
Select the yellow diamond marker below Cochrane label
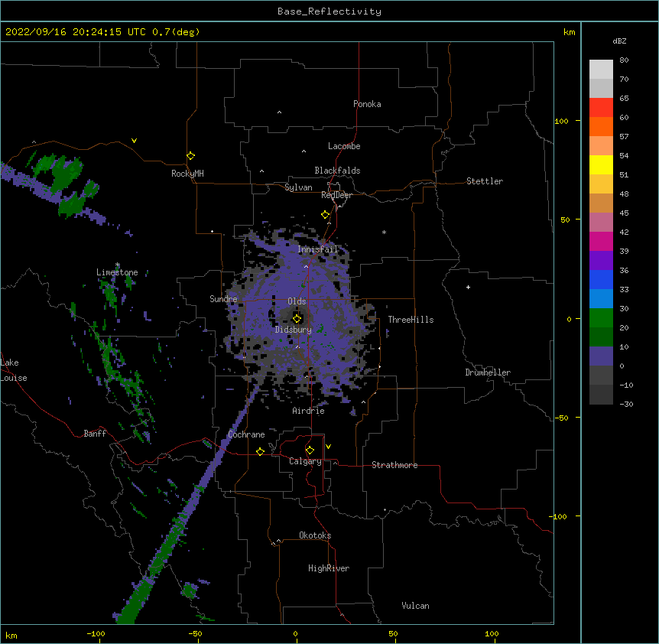click(x=260, y=451)
